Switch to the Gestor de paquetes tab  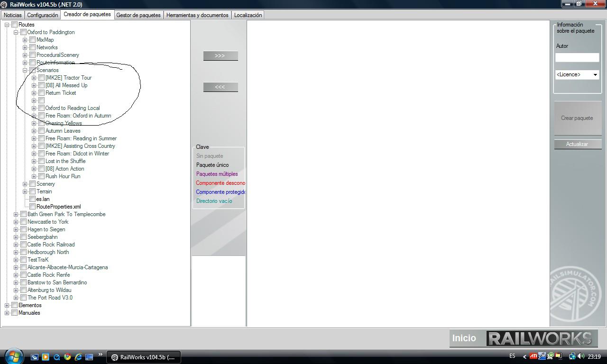138,15
